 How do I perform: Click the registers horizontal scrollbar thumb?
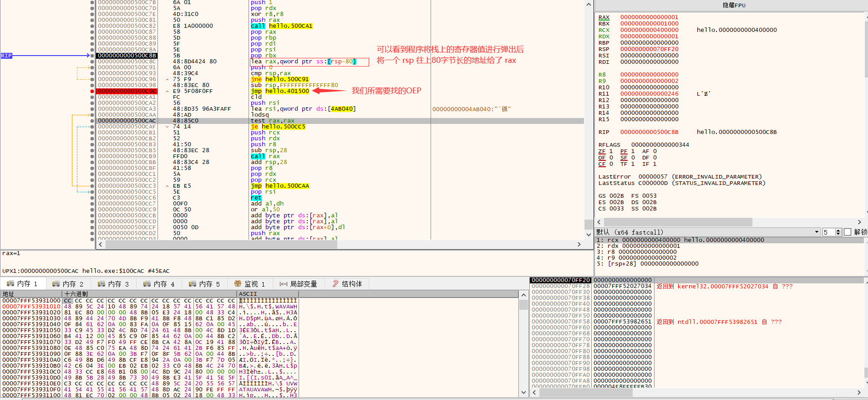click(678, 222)
